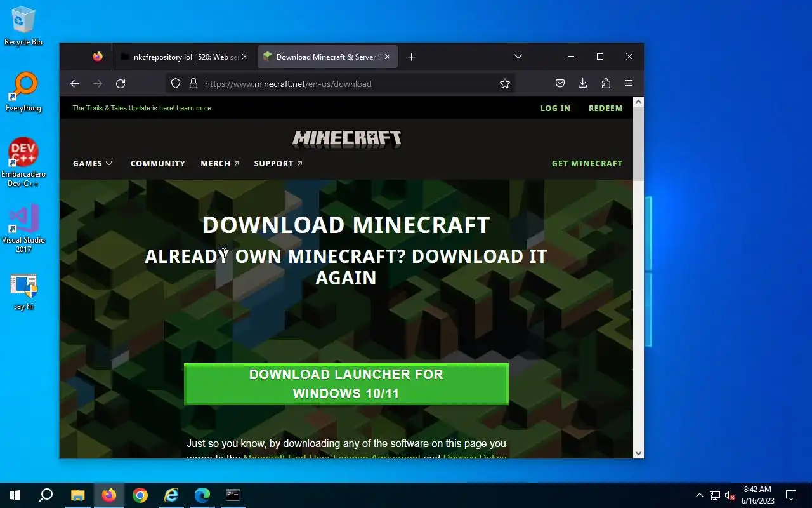The width and height of the screenshot is (812, 508).
Task: Show site security padlock info
Action: (x=193, y=84)
